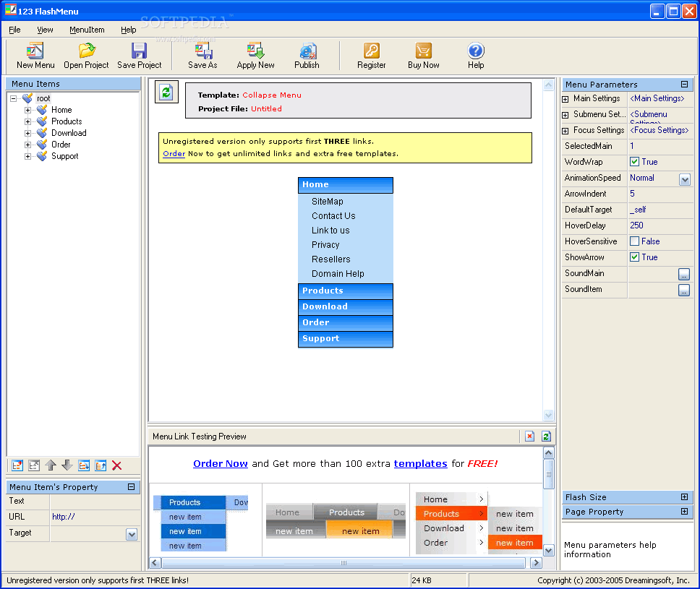Click the Contact Us submenu item

coord(333,216)
